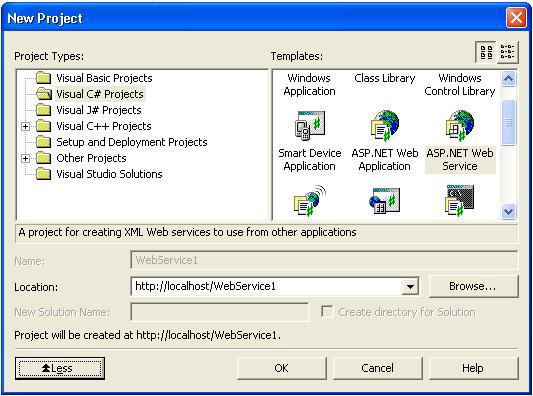The image size is (533, 396).
Task: Select Other Projects label in the tree
Action: (91, 158)
